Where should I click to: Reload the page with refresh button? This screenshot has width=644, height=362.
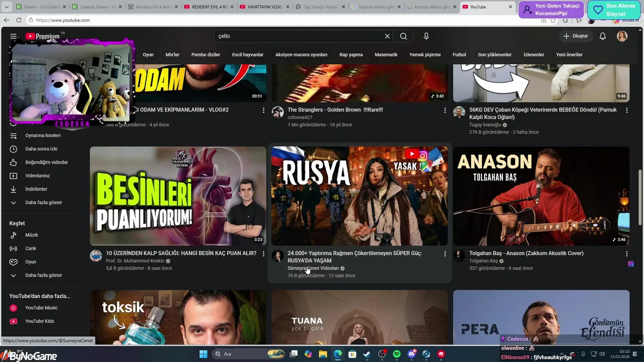coord(19,20)
